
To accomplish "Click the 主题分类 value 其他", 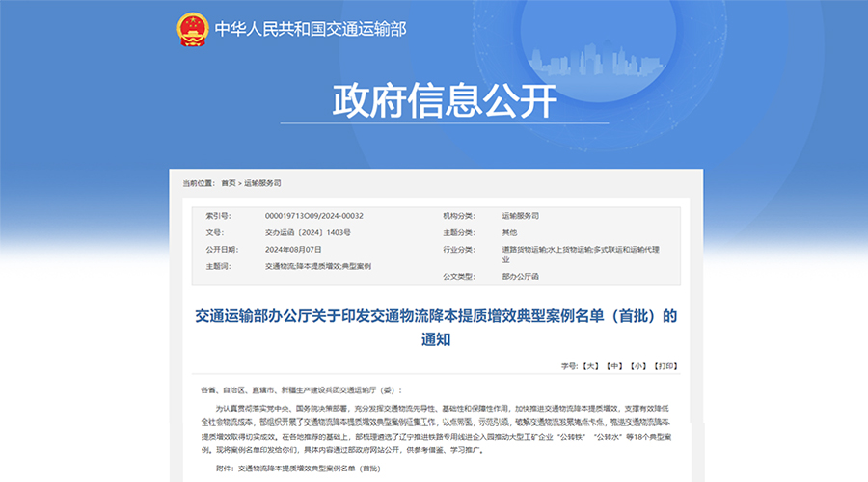I will [509, 233].
